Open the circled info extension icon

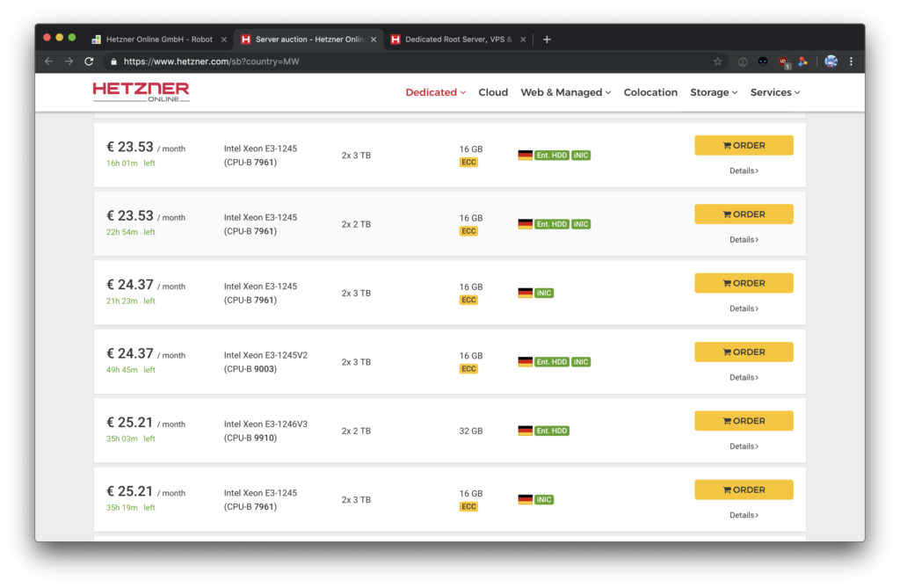743,62
